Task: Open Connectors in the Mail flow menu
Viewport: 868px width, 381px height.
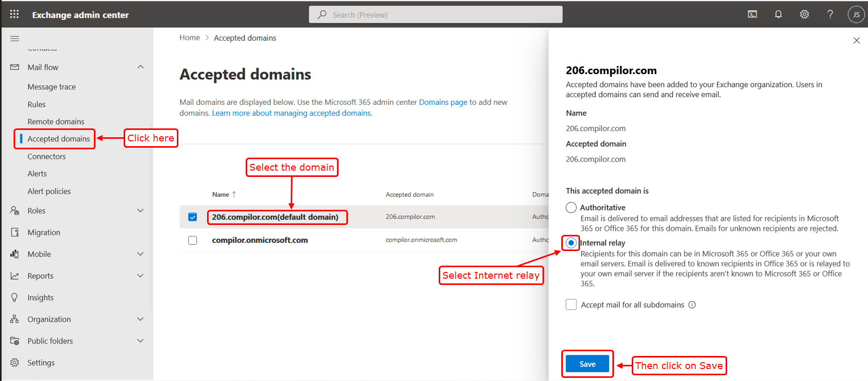Action: (x=46, y=157)
